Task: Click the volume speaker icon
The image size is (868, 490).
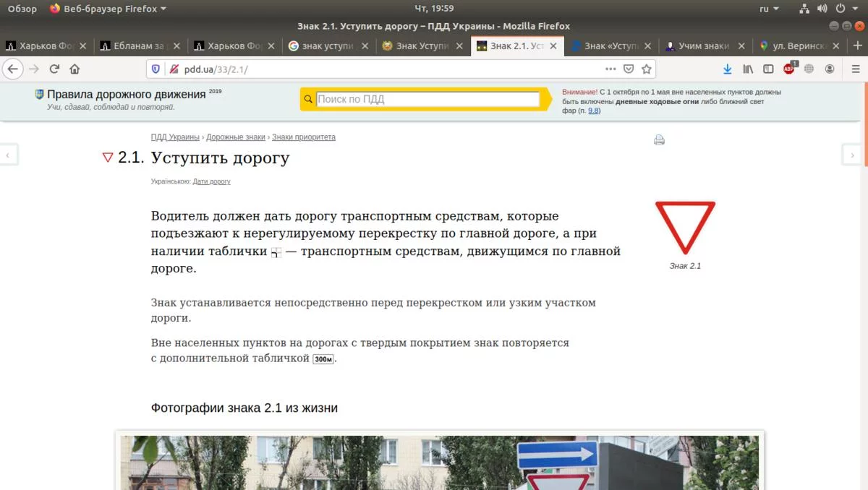Action: pos(822,9)
